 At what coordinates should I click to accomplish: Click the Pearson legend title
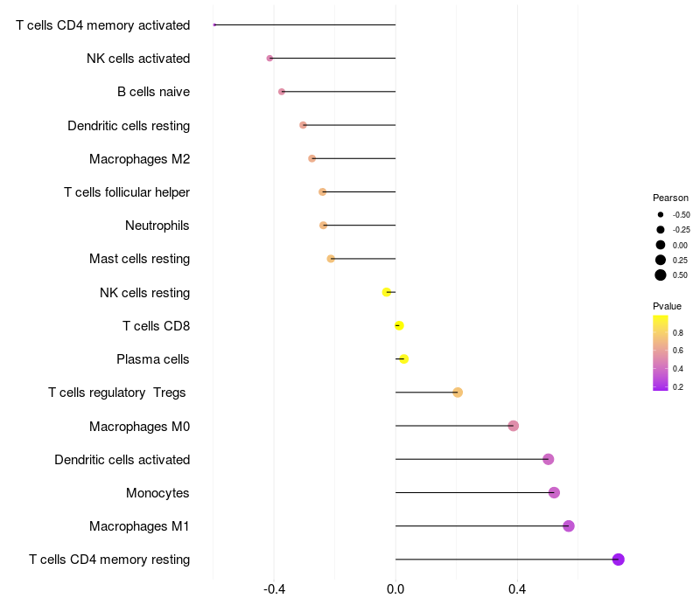pyautogui.click(x=670, y=198)
